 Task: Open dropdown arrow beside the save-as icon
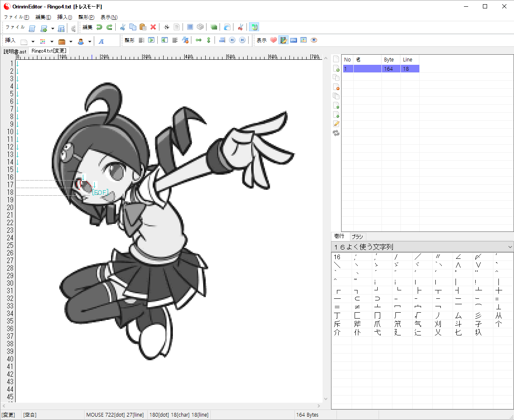[x=53, y=29]
